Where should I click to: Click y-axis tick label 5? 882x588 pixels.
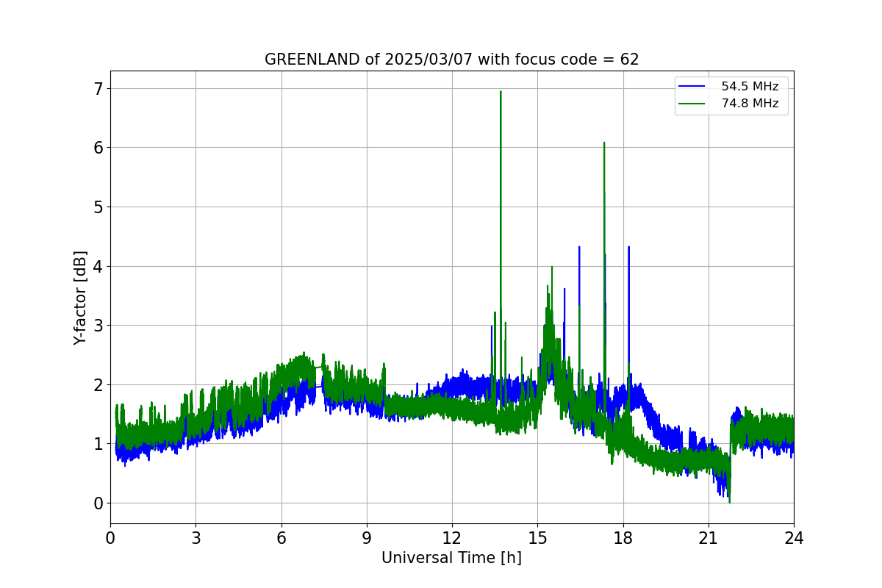[98, 207]
